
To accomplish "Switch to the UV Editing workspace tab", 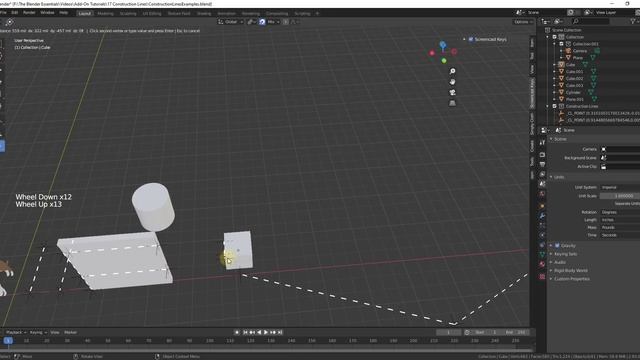I will [152, 13].
